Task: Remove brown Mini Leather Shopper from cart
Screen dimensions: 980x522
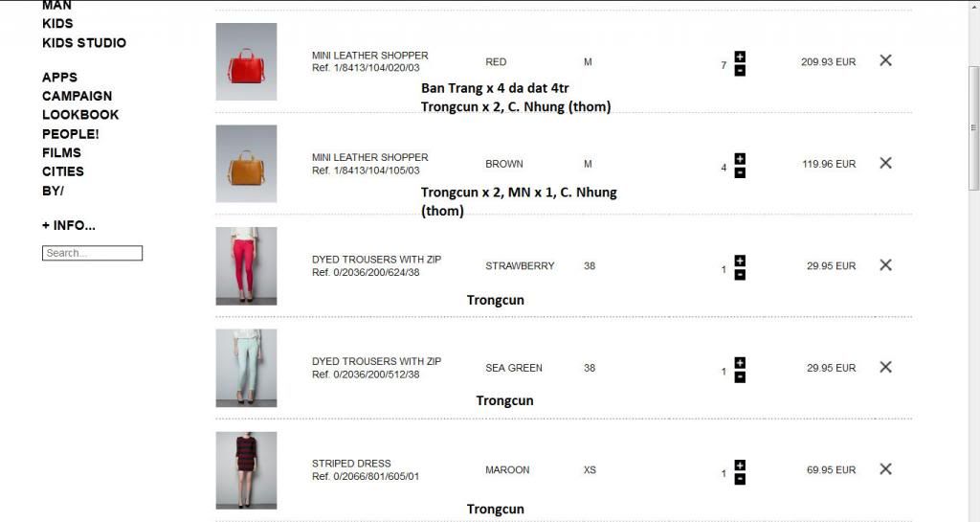Action: [x=885, y=163]
